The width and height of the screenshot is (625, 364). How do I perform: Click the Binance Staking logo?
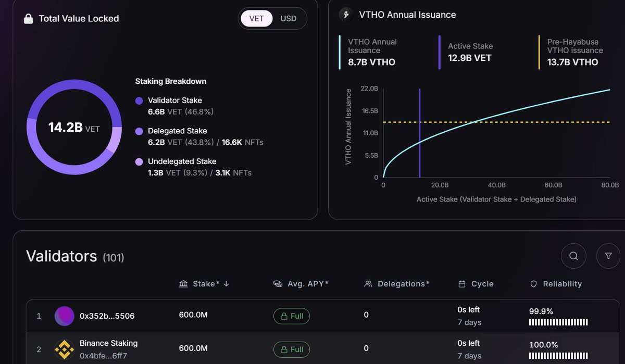coord(65,349)
